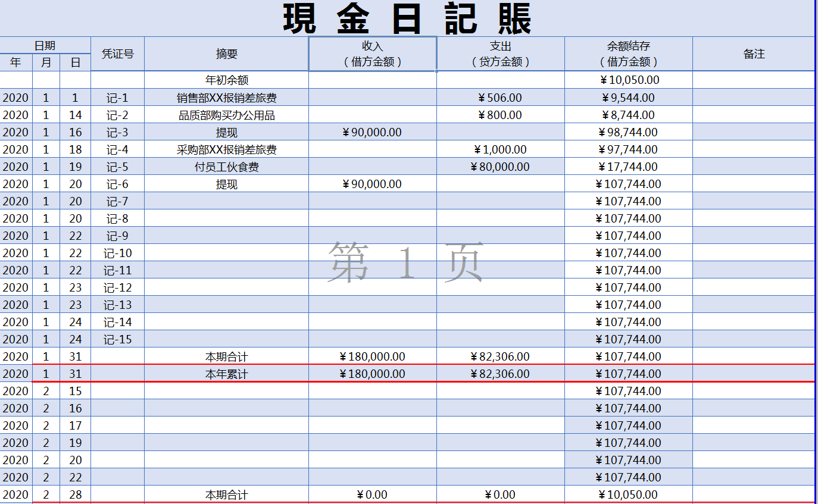
Task: Click the 現金日記賬 title cell
Action: coord(407,18)
